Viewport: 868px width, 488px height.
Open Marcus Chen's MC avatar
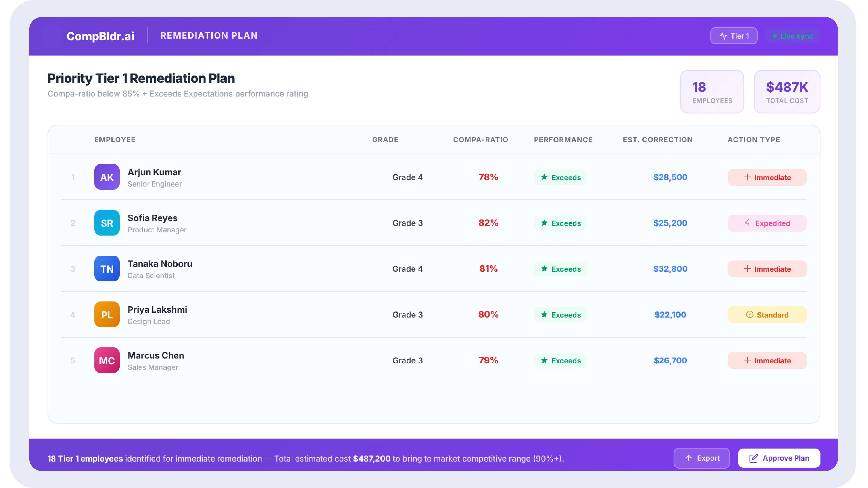click(x=107, y=360)
